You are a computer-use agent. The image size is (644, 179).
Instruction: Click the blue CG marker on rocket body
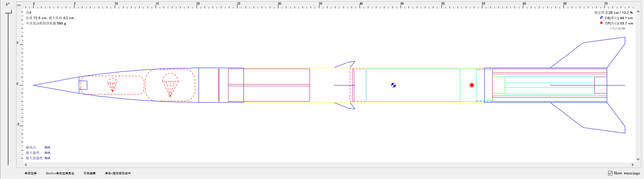[393, 85]
